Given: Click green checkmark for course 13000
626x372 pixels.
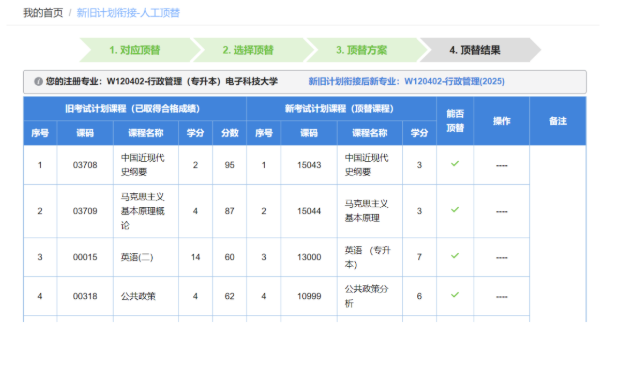Looking at the screenshot, I should click(x=455, y=256).
